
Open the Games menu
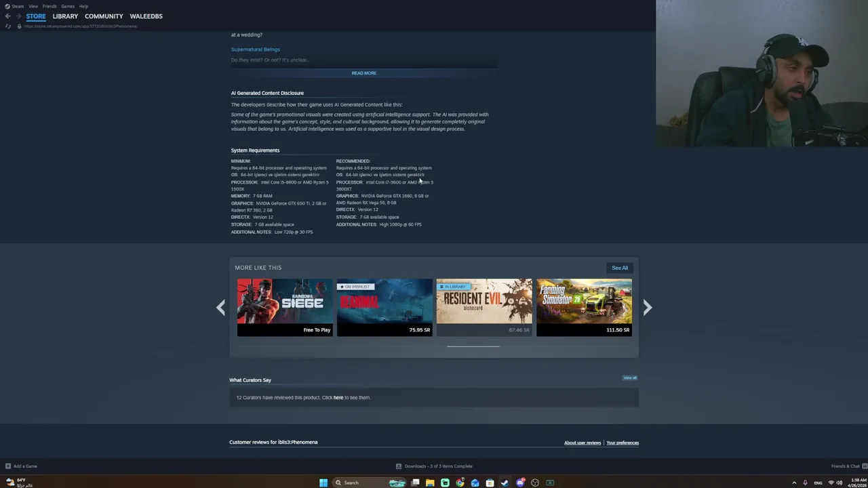[x=68, y=6]
